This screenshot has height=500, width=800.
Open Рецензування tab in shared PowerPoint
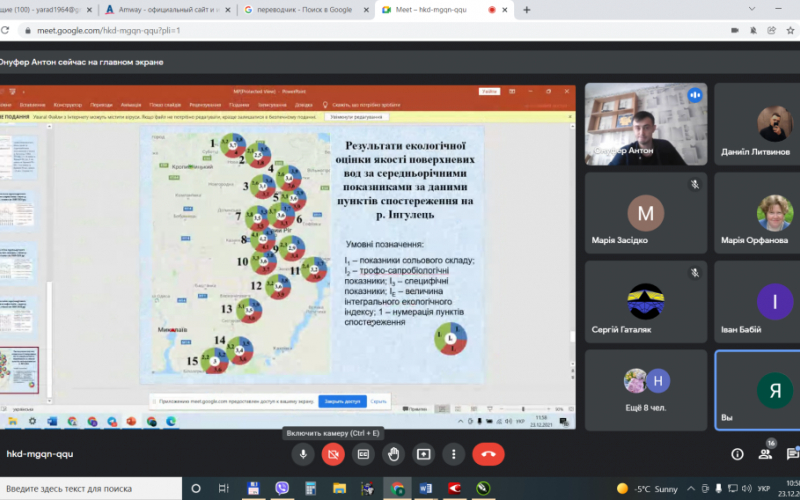[x=205, y=105]
